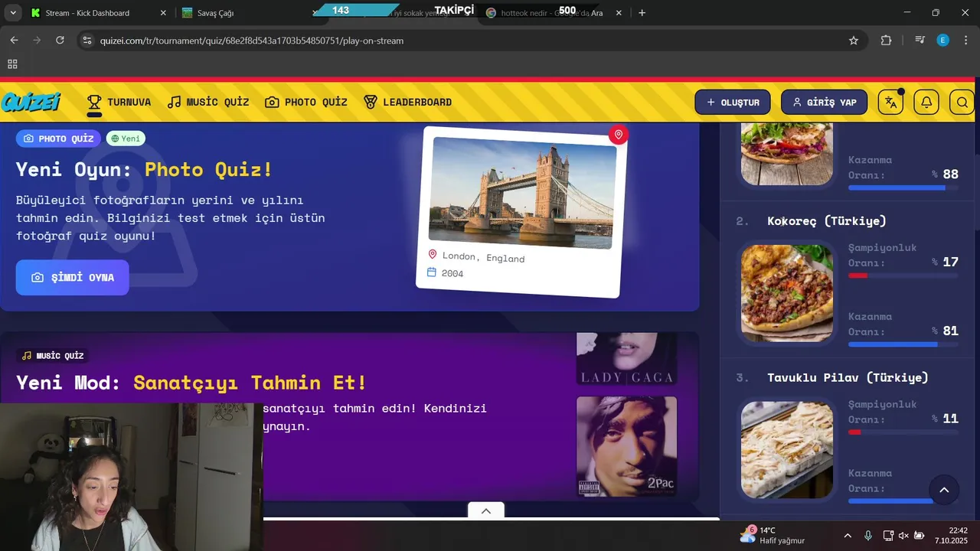Open the browser extensions puzzle icon
The height and width of the screenshot is (551, 980).
tap(887, 41)
